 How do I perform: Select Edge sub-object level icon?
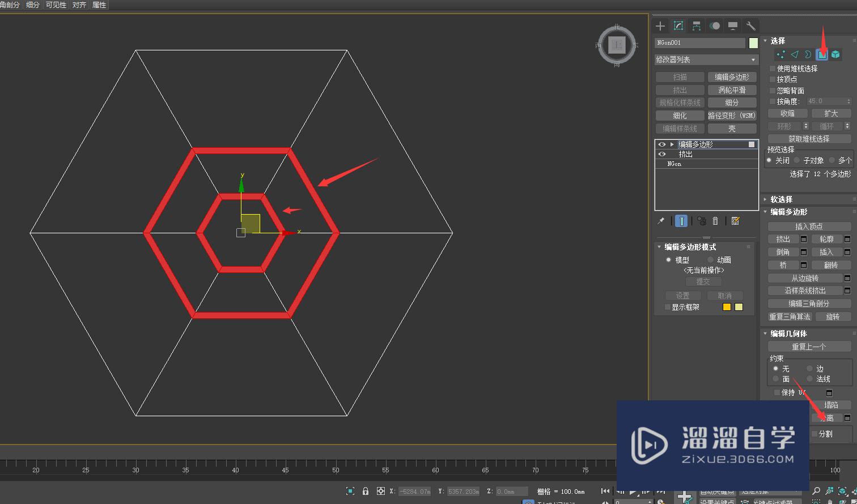[795, 54]
